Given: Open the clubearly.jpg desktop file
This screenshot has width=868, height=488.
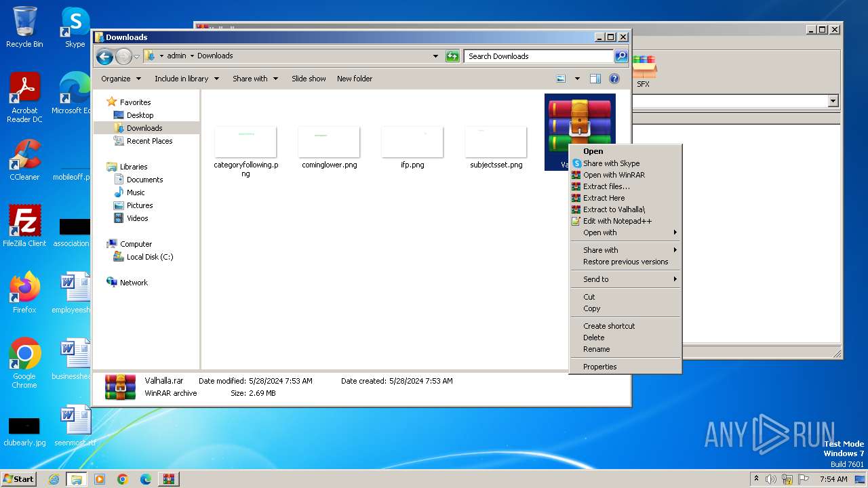Looking at the screenshot, I should pos(24,431).
